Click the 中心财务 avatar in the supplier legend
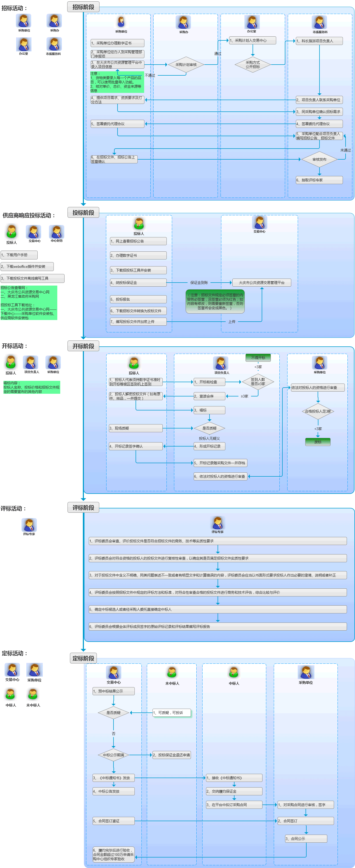 click(56, 232)
